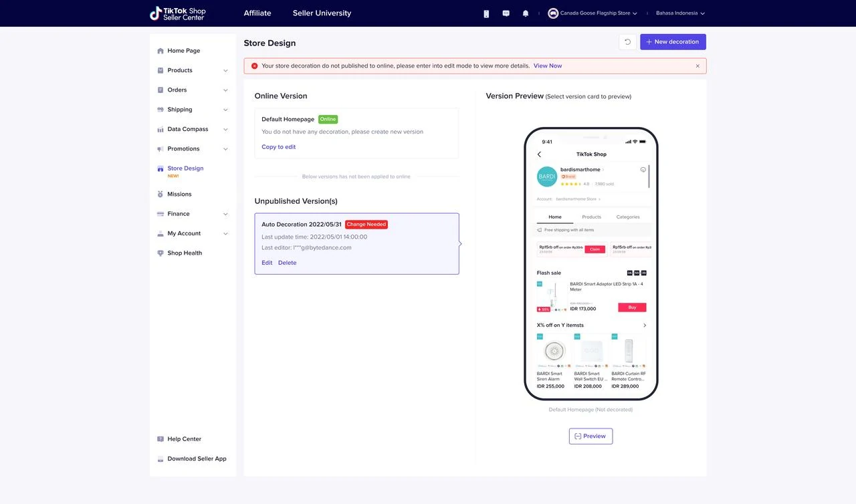Open Shop Health from sidebar
The image size is (856, 504).
185,253
